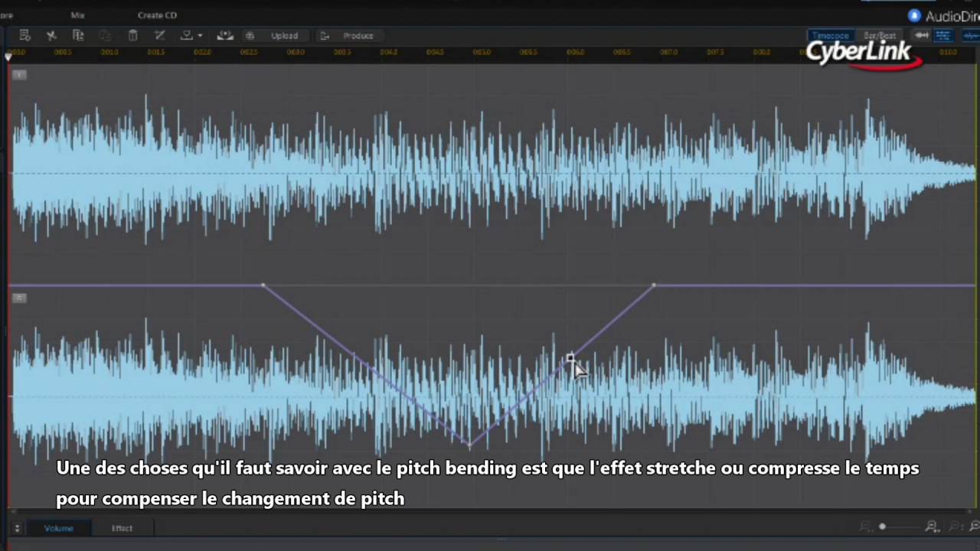
Task: Open the Mix tab
Action: point(77,15)
